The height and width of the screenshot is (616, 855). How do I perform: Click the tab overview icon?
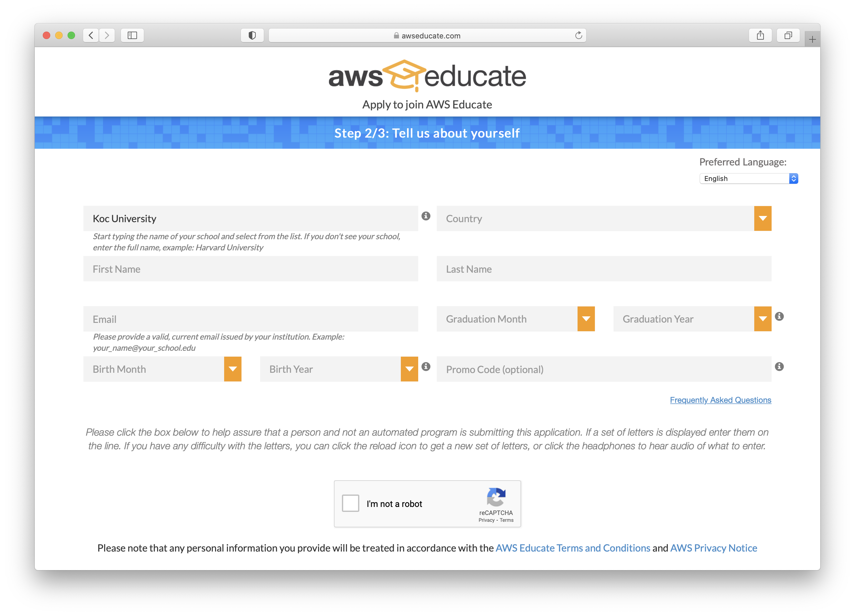click(x=788, y=35)
